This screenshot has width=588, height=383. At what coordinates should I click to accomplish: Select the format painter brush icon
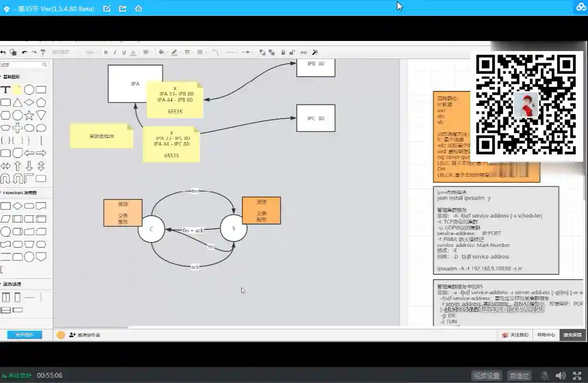[x=43, y=52]
